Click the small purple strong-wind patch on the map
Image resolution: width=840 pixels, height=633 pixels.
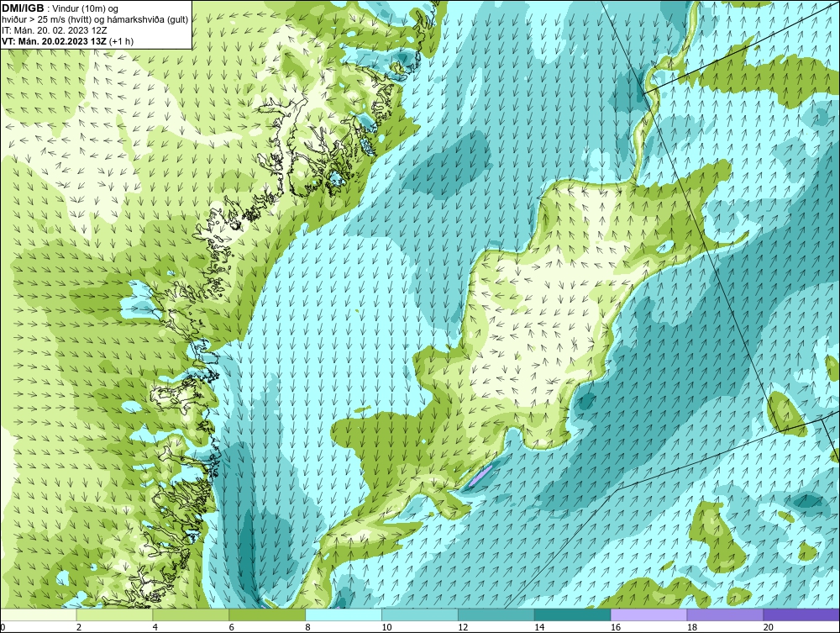[x=481, y=474]
